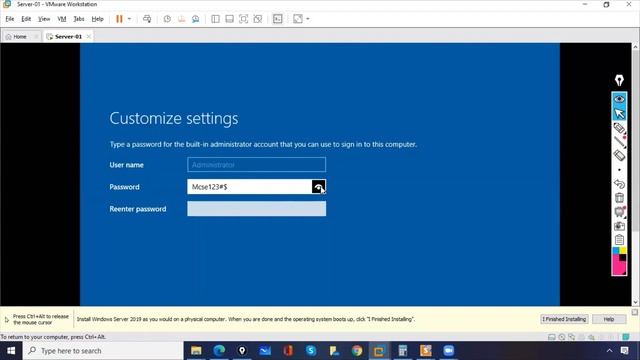Viewport: 640px width, 360px height.
Task: Select the cursor arrow tool in annotation toolbar
Action: click(x=619, y=113)
